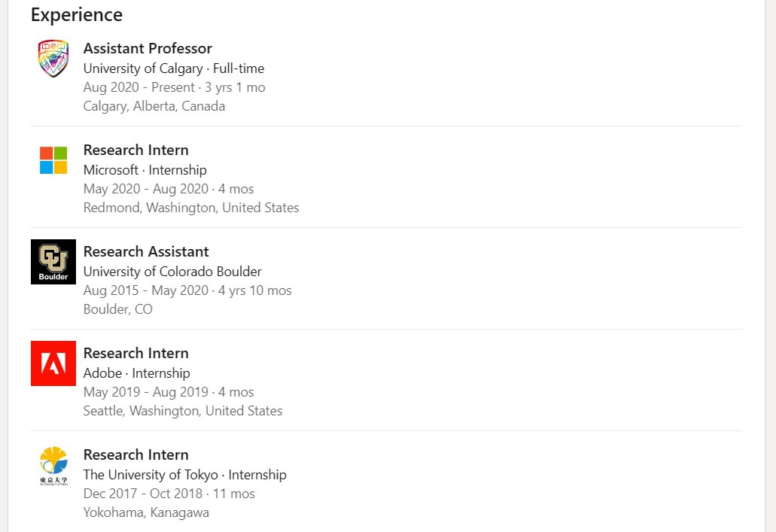The width and height of the screenshot is (776, 532).
Task: Open Research Intern title above University of Tokyo
Action: [x=135, y=454]
